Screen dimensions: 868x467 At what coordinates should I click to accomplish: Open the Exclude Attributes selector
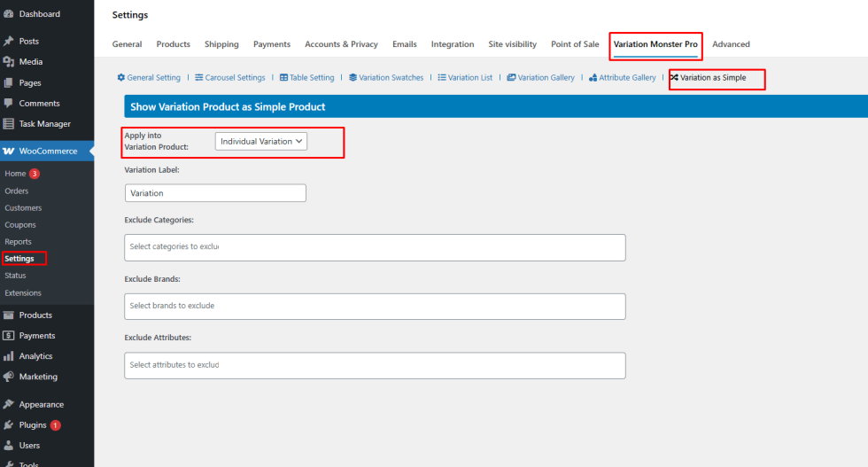click(x=375, y=366)
